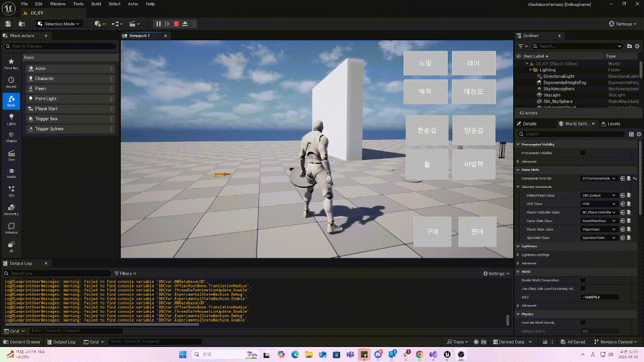Open the Outliner settings gear
The width and height of the screenshot is (644, 362).
(638, 46)
